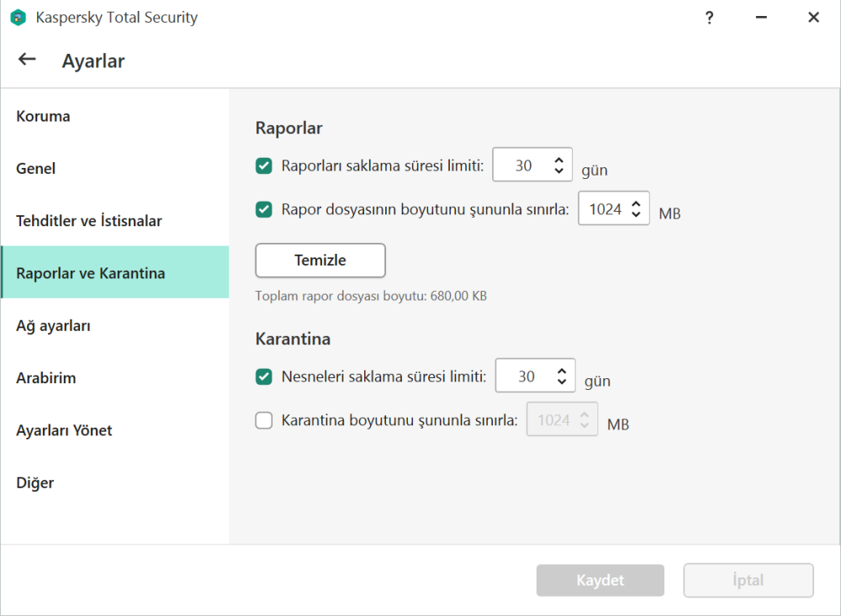Minimize the Kaspersky window
This screenshot has width=841, height=616.
point(761,18)
